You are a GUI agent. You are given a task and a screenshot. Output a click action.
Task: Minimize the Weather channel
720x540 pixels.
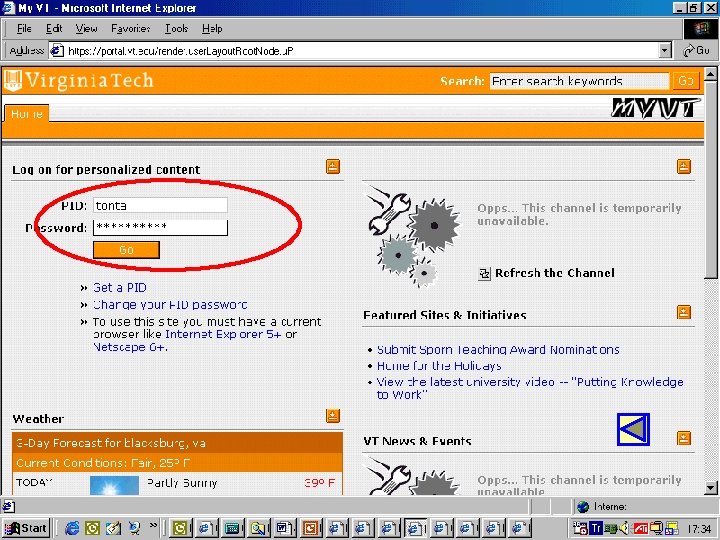(333, 416)
